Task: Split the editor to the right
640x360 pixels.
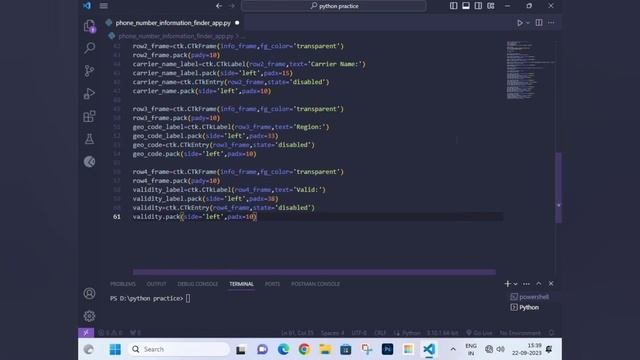Action: pos(539,23)
